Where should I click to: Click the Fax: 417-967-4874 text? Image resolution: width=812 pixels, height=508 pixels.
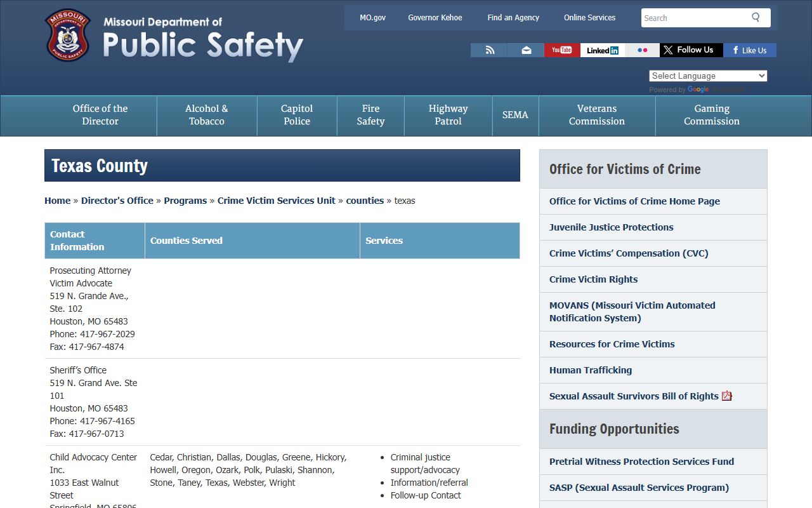87,347
